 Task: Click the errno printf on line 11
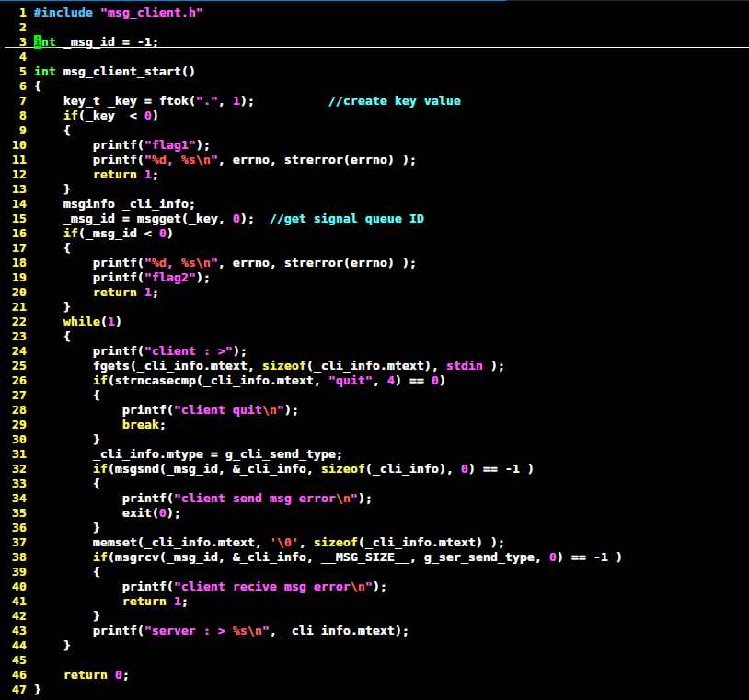coord(254,160)
